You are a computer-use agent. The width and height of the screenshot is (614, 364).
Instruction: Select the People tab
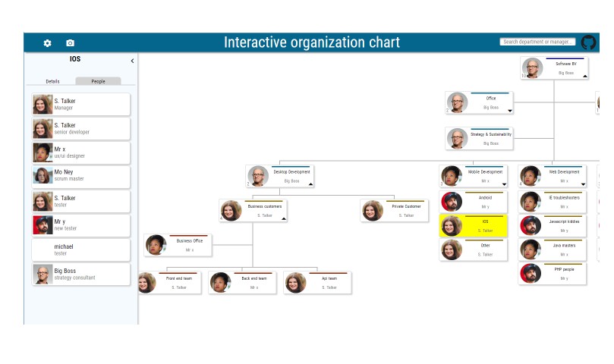pos(99,81)
